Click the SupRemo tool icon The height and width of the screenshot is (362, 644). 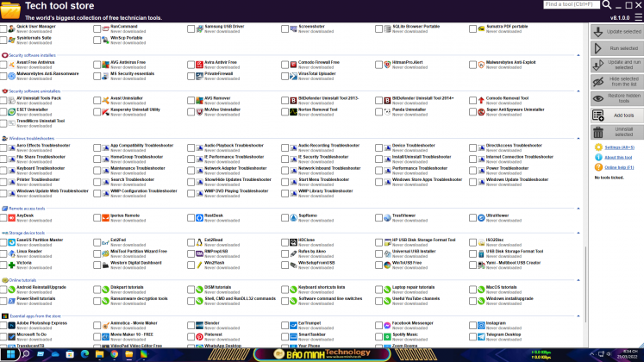[x=293, y=218]
